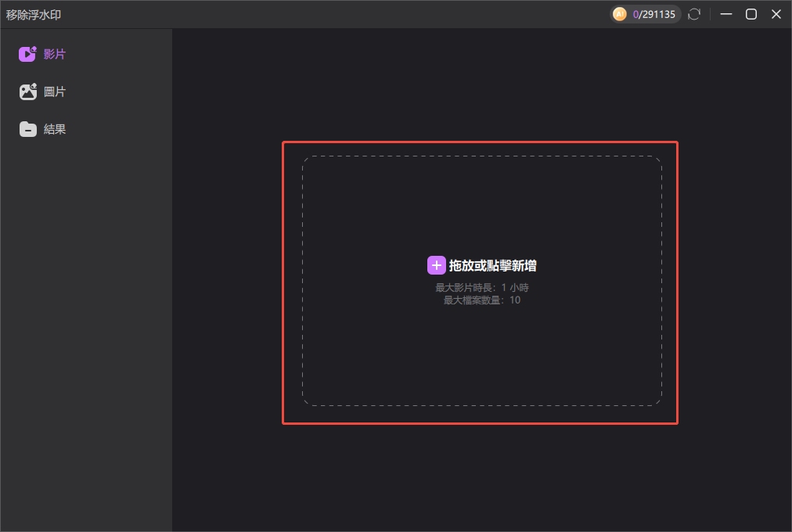Click the 移除浮水印 window title
Image resolution: width=792 pixels, height=532 pixels.
34,14
